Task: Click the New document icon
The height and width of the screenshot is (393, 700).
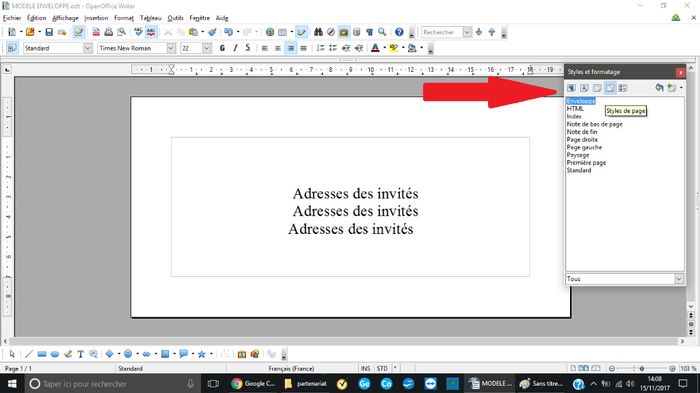Action: click(12, 32)
